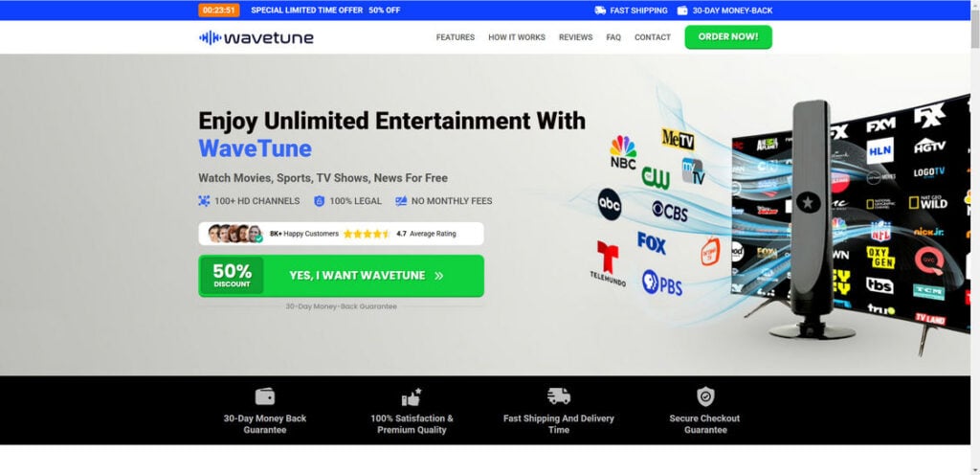This screenshot has width=980, height=475.
Task: Click the CW network logo
Action: click(656, 178)
